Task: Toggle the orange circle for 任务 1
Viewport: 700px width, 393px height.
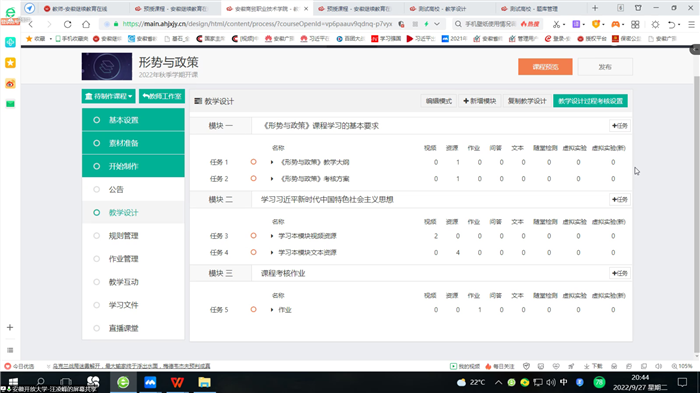Action: (254, 162)
